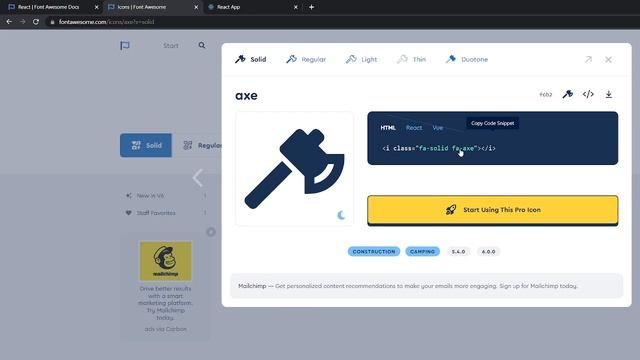Go back in browser history
Screen dimensions: 640x360
click(x=9, y=22)
